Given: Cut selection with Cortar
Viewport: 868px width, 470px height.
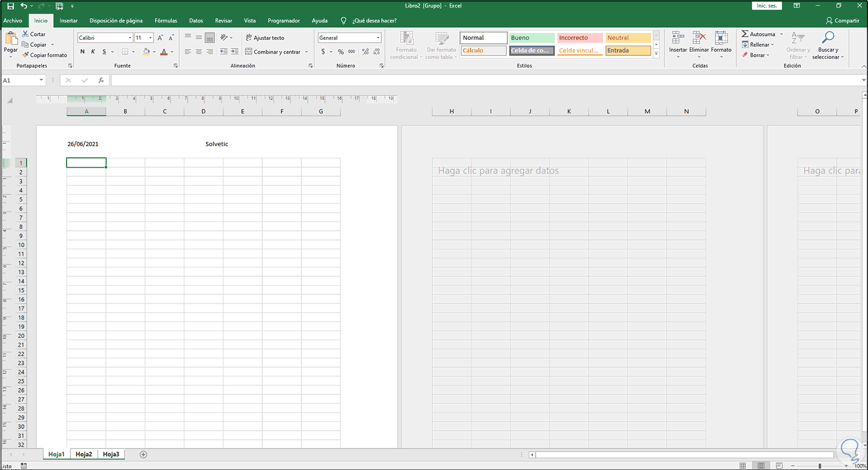Looking at the screenshot, I should [x=34, y=34].
